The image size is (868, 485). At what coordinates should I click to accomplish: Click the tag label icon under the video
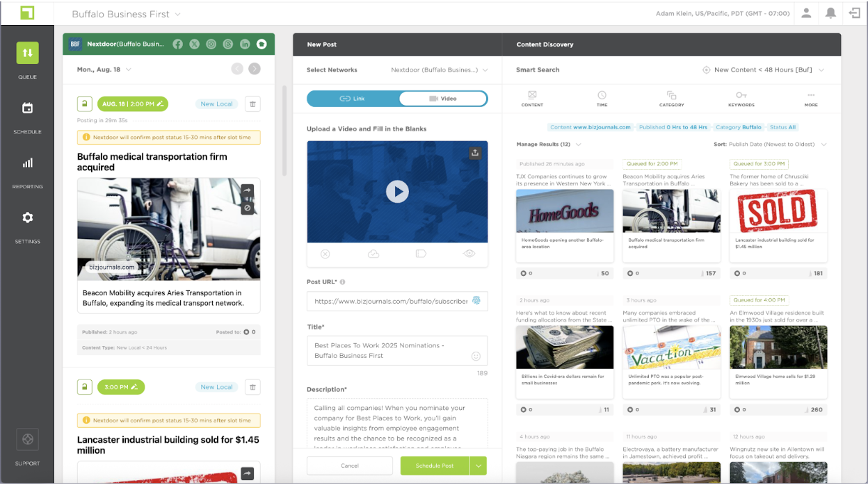(x=421, y=254)
